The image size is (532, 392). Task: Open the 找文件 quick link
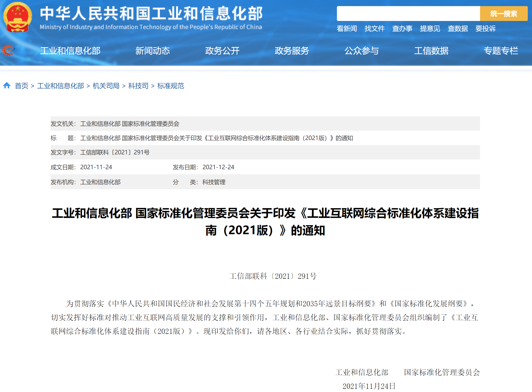(x=375, y=28)
